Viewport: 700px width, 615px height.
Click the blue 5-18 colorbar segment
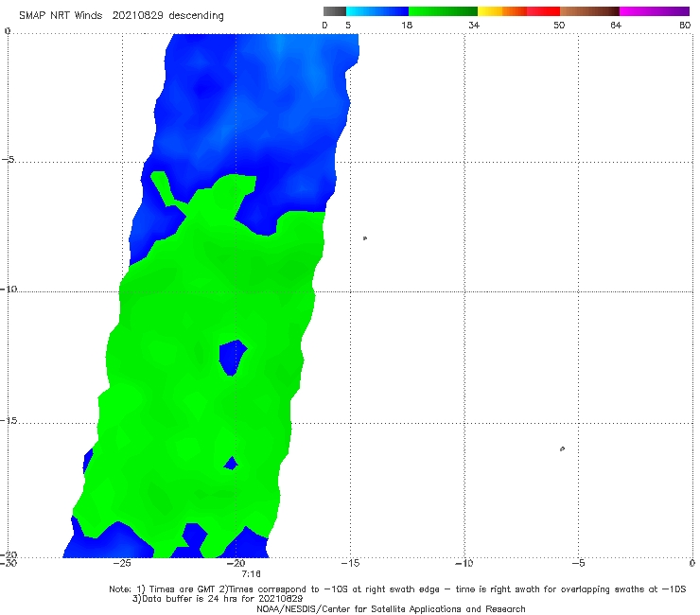377,11
